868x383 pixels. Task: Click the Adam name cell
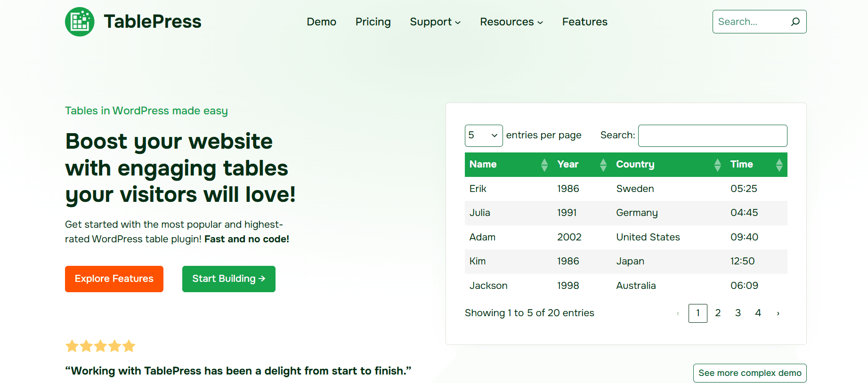509,237
